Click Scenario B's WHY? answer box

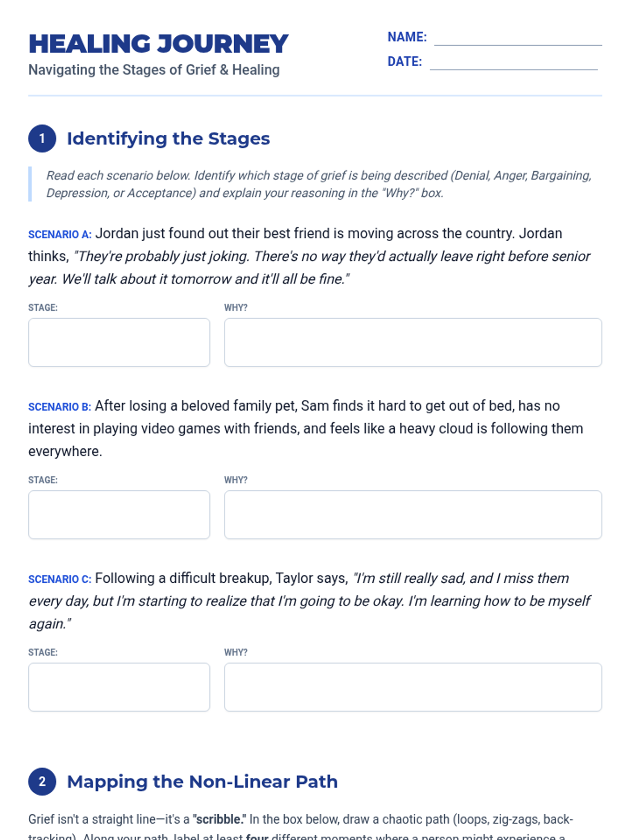413,514
